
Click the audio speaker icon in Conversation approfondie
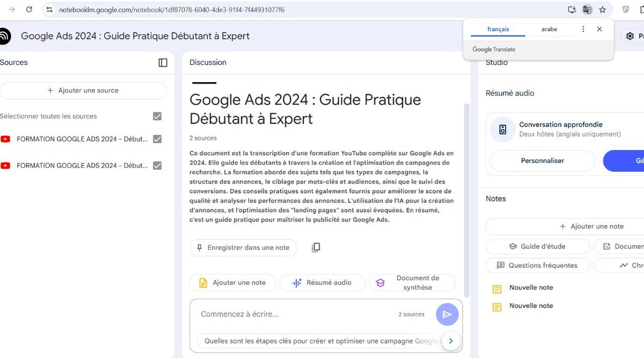point(503,129)
